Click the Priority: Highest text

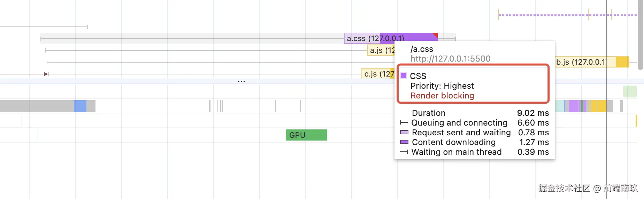tap(442, 86)
